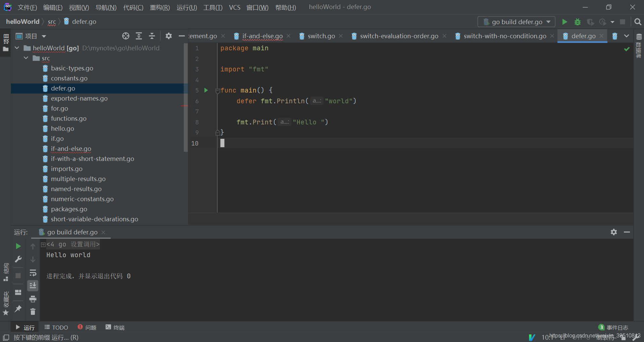Show hidden editor tabs dropdown
The width and height of the screenshot is (644, 342).
click(x=626, y=36)
